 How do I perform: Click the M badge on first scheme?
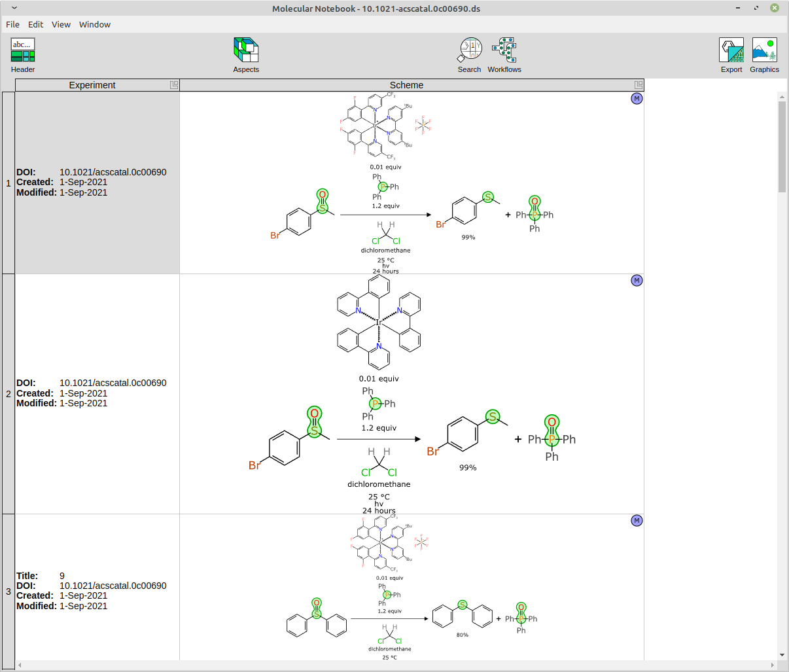click(x=637, y=99)
